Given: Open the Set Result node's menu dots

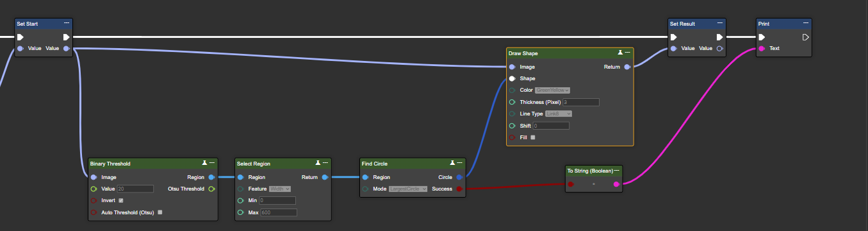Looking at the screenshot, I should tap(720, 24).
